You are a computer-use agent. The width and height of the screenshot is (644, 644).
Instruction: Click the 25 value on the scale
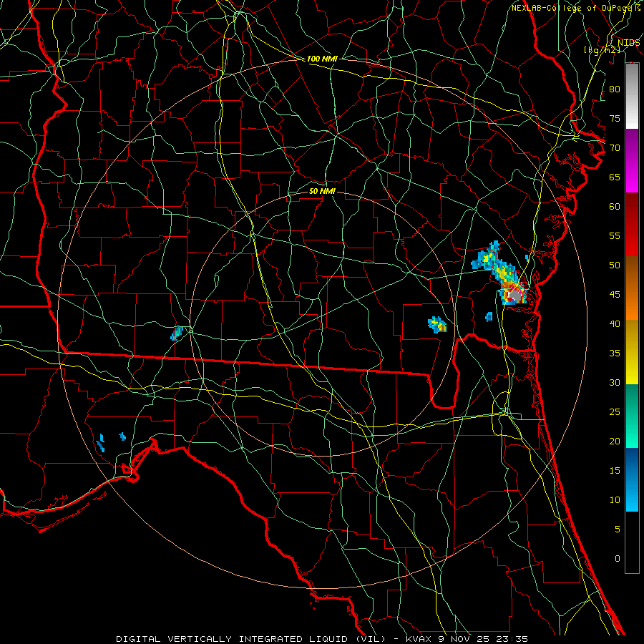pyautogui.click(x=615, y=411)
